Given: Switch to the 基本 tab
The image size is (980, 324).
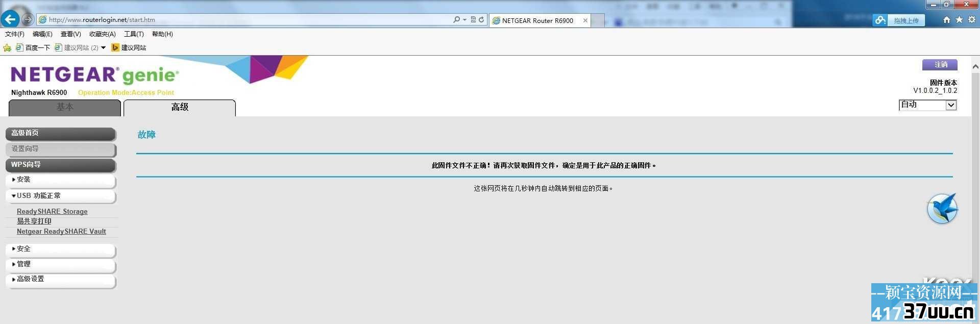Looking at the screenshot, I should (x=65, y=108).
